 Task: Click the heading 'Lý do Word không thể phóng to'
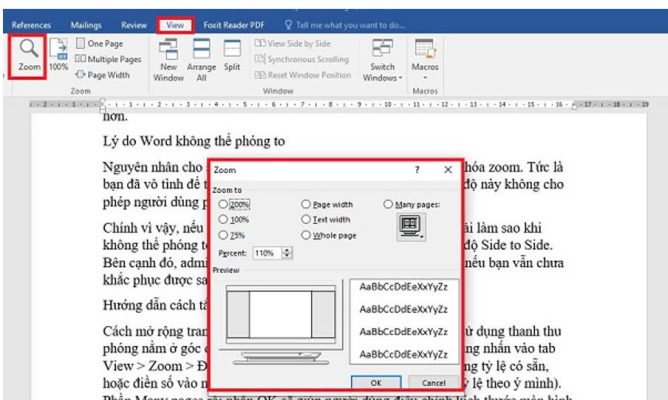[x=194, y=141]
